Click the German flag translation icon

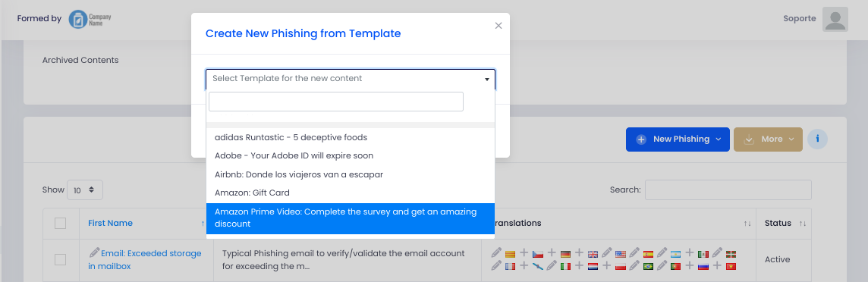(x=566, y=255)
